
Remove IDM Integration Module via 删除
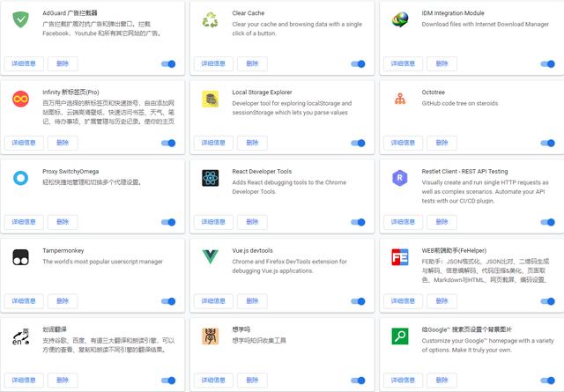(442, 63)
